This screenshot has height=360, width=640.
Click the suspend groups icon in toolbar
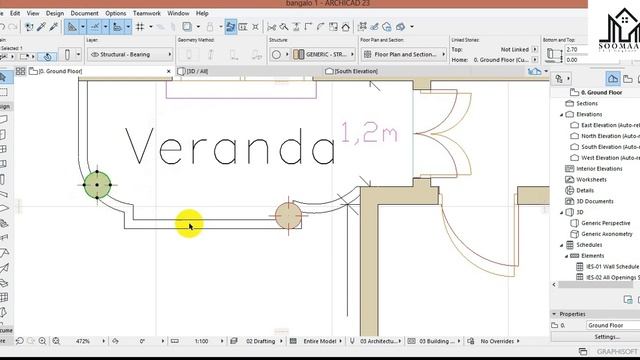coord(362,27)
